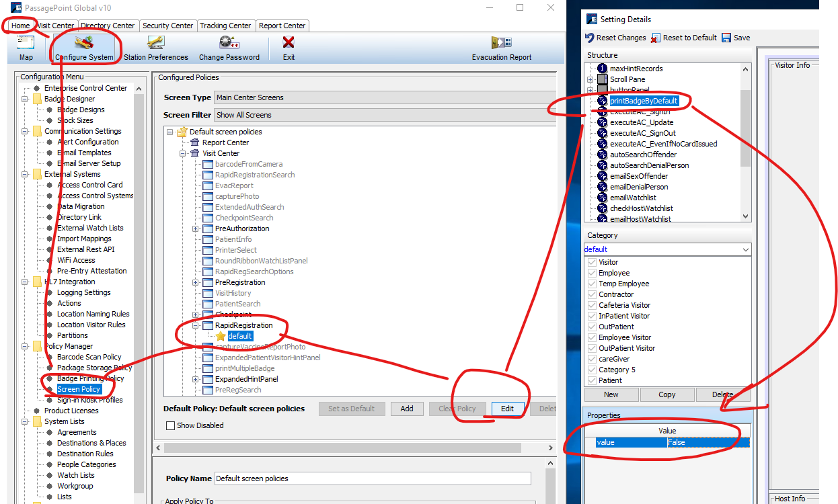Toggle the Show Disabled checkbox
The image size is (838, 504).
pos(170,425)
